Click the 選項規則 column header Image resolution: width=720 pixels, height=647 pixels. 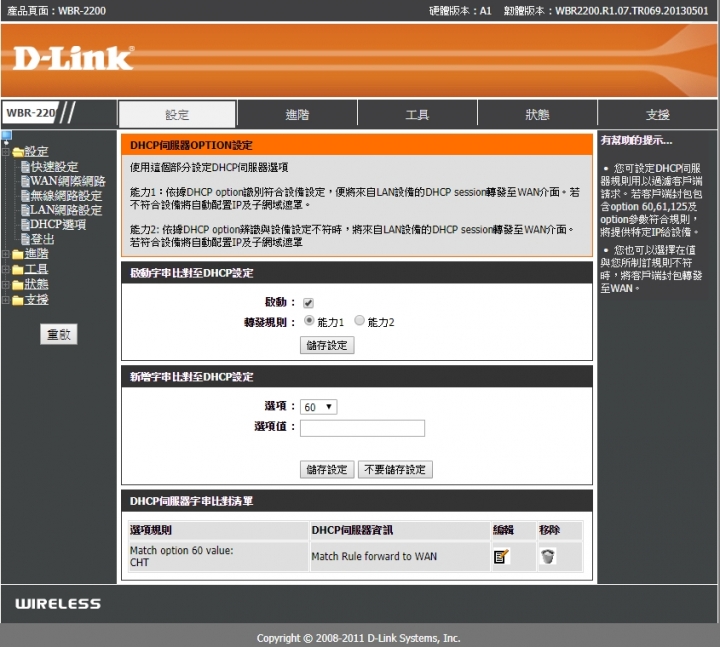[219, 530]
